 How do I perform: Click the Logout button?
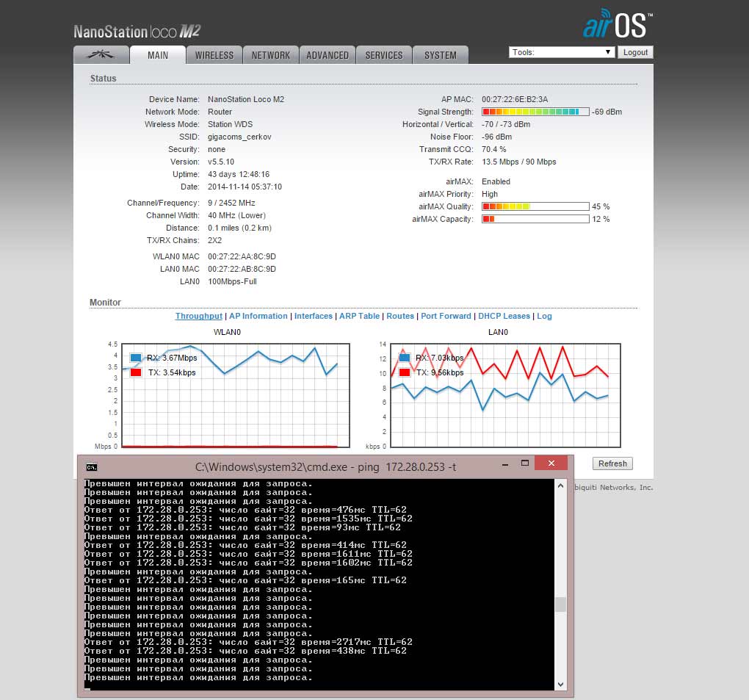(x=635, y=52)
